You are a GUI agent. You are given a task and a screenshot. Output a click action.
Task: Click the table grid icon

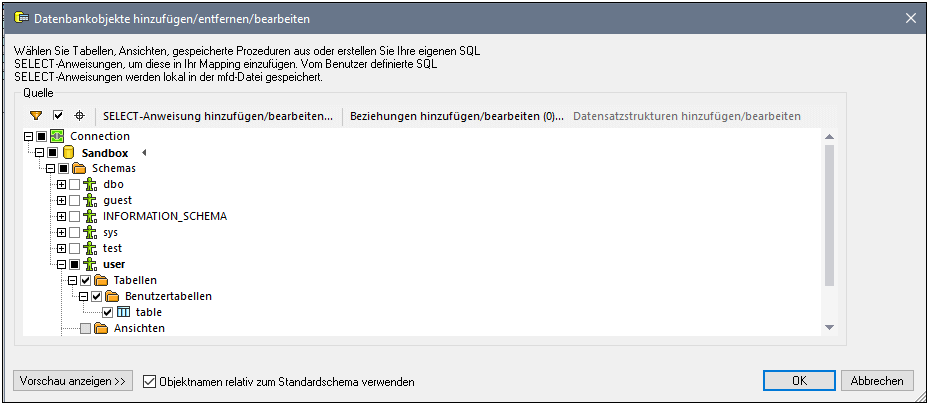(124, 312)
